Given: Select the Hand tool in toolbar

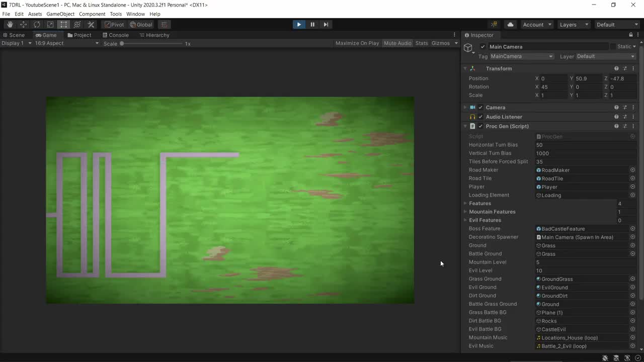Looking at the screenshot, I should tap(10, 24).
